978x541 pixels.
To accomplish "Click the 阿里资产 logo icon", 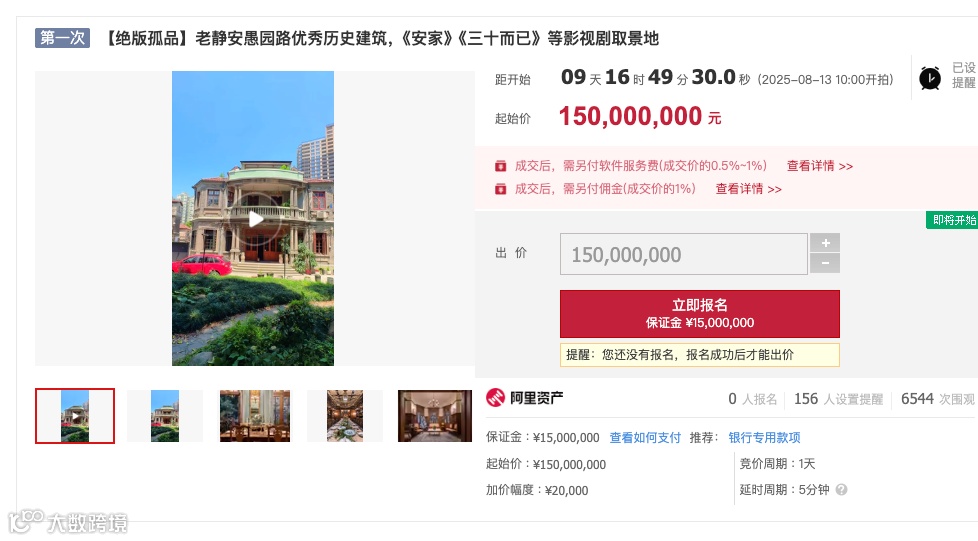I will pyautogui.click(x=495, y=397).
